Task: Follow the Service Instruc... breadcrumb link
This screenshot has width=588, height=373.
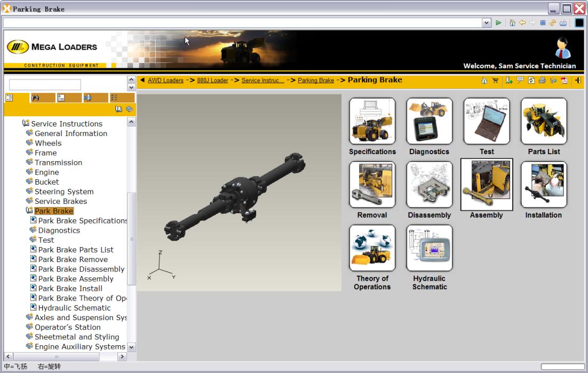Action: 263,80
